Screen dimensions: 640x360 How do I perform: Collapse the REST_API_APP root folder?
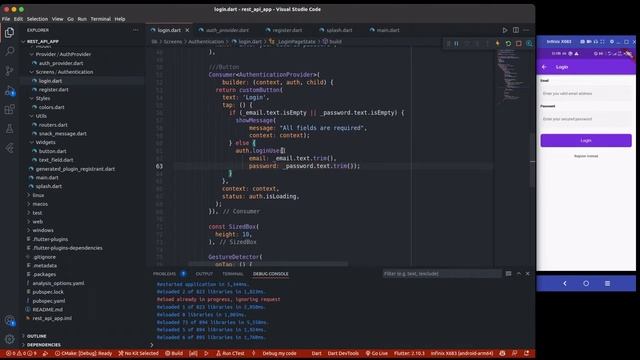tap(43, 42)
